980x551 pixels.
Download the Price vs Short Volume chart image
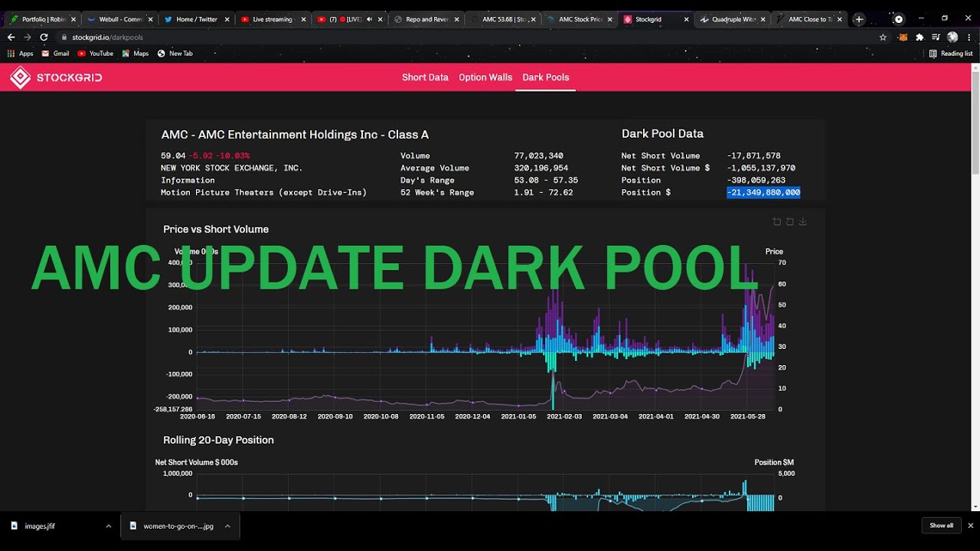click(x=803, y=222)
